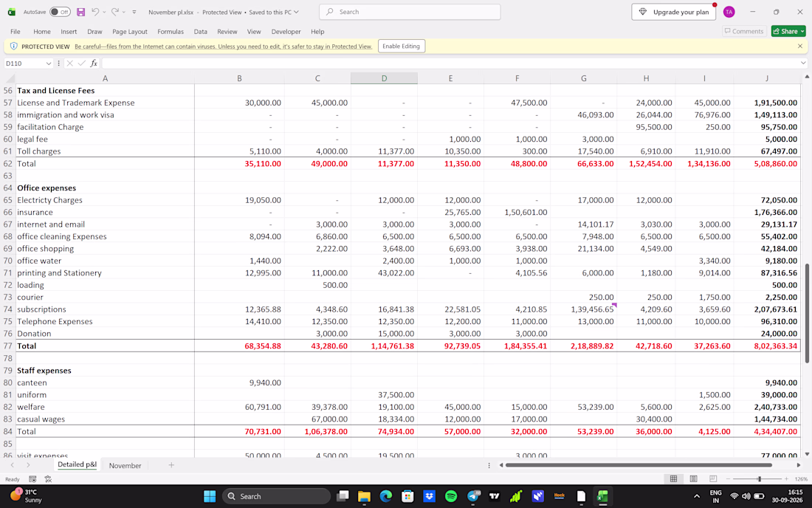Click the Microsoft Search box in title bar
Screen dimensions: 812x508
[410, 12]
